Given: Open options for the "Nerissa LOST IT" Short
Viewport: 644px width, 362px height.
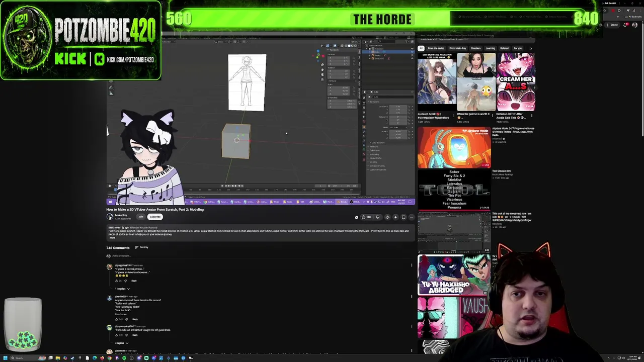Looking at the screenshot, I should click(532, 115).
